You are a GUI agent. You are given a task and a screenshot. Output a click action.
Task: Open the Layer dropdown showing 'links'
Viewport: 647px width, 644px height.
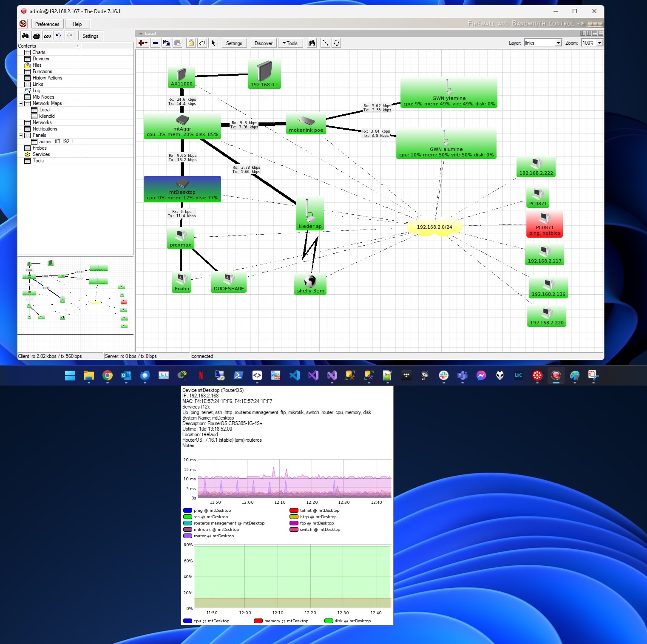coord(558,43)
